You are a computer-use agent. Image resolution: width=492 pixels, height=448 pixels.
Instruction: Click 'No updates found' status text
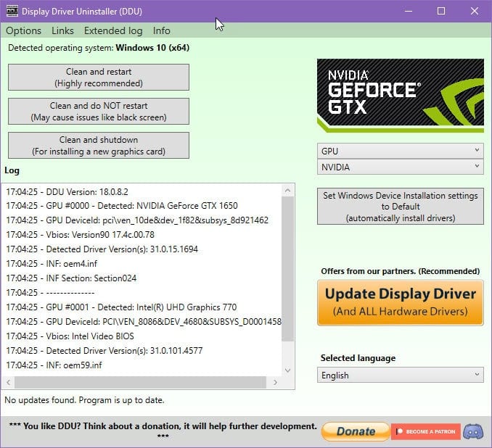coord(84,400)
